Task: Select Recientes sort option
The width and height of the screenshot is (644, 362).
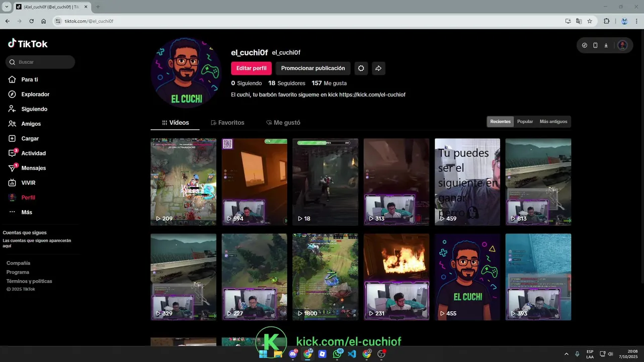Action: 500,122
